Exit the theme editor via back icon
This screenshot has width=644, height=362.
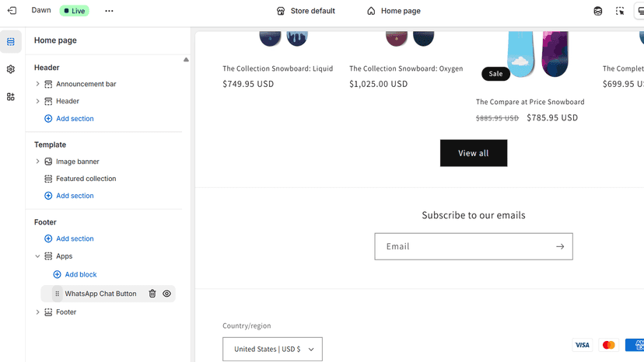pyautogui.click(x=12, y=11)
